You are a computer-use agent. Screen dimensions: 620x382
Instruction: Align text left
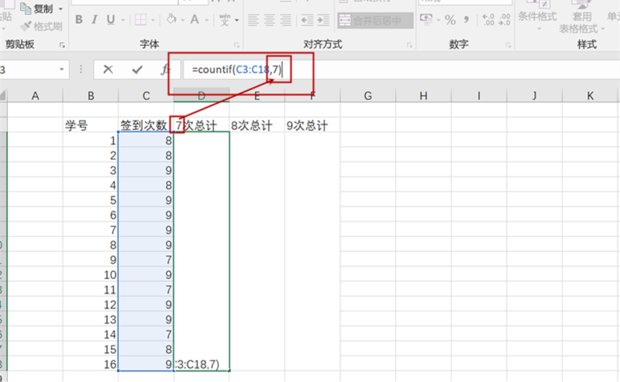tap(253, 20)
